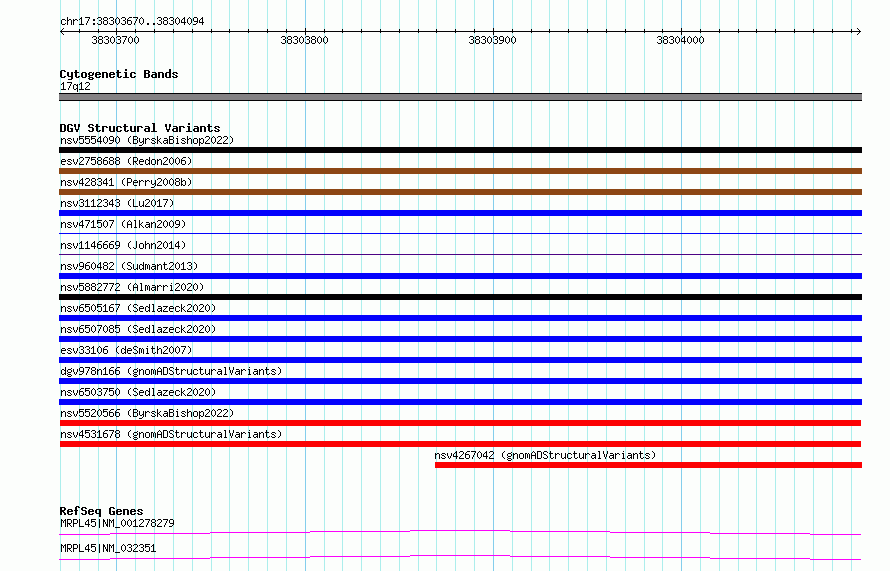Select the esv2758688 (Redon2006) label
The image size is (890, 571).
[126, 161]
